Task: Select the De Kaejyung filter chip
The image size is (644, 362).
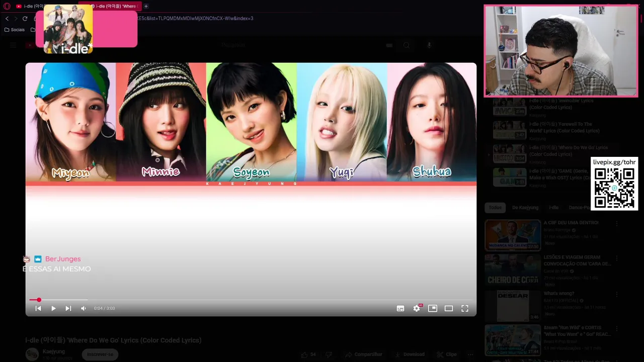Action: click(x=525, y=208)
